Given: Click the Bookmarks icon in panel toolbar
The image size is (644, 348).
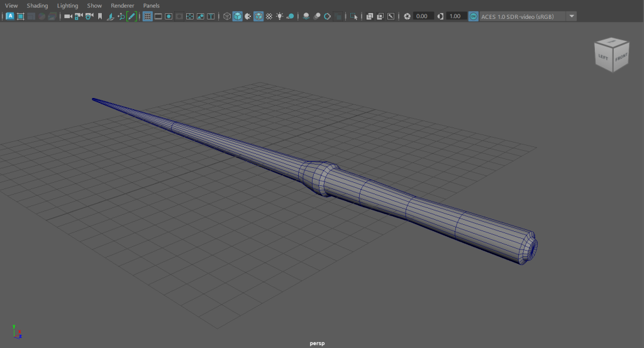Looking at the screenshot, I should [x=99, y=16].
